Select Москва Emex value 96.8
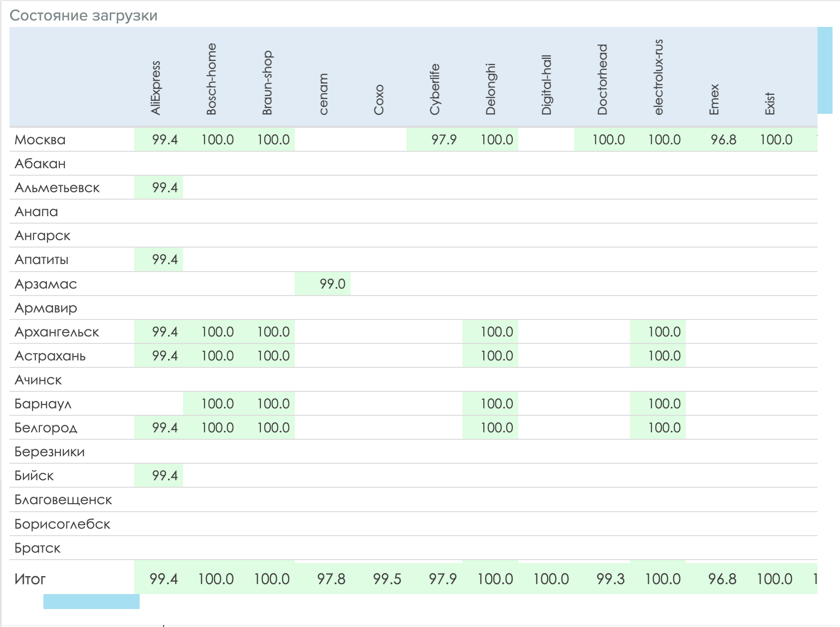The height and width of the screenshot is (627, 840). coord(723,140)
